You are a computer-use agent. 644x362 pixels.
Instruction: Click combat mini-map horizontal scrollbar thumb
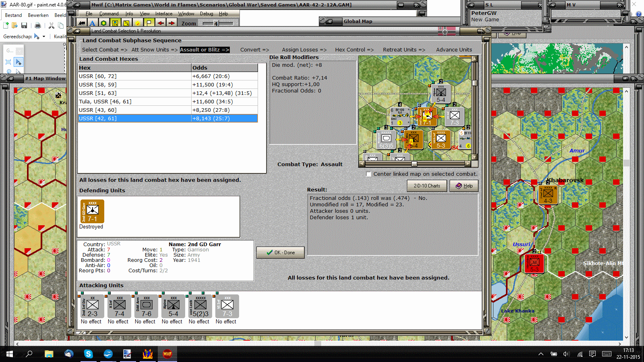414,164
